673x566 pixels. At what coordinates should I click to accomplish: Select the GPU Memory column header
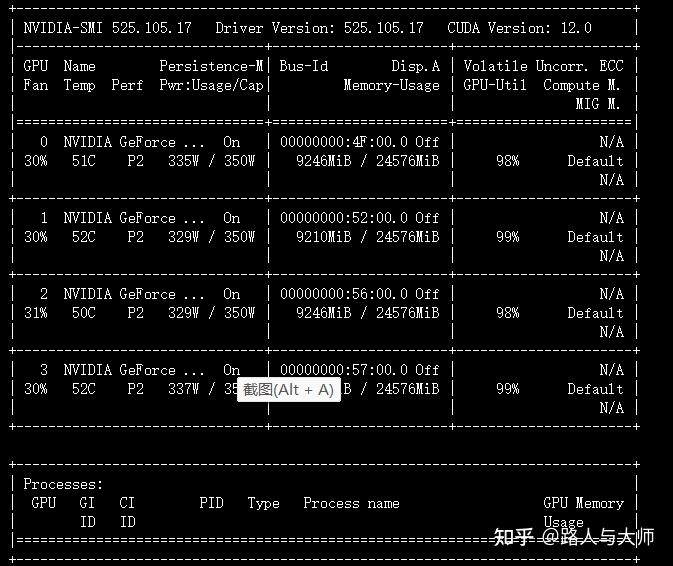click(583, 503)
